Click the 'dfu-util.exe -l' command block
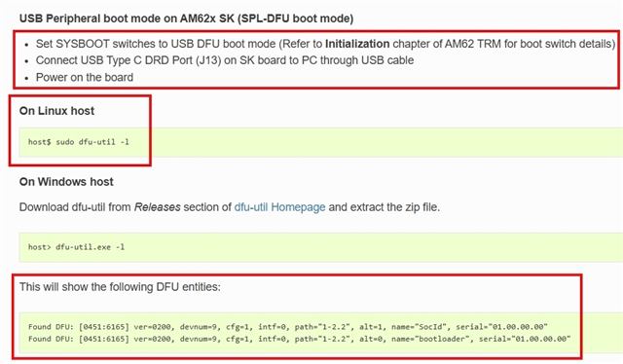Viewport: 623px width, 364px height. pyautogui.click(x=320, y=247)
